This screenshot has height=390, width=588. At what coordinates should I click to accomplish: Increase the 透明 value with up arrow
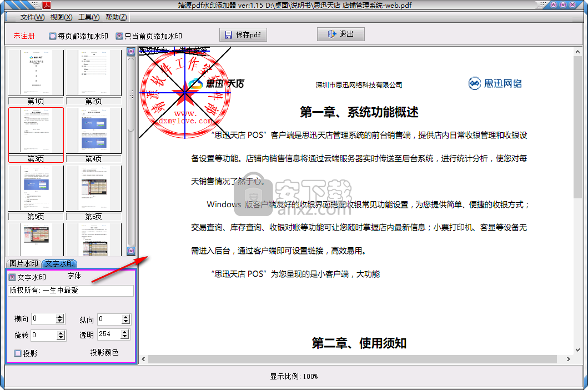pyautogui.click(x=125, y=332)
